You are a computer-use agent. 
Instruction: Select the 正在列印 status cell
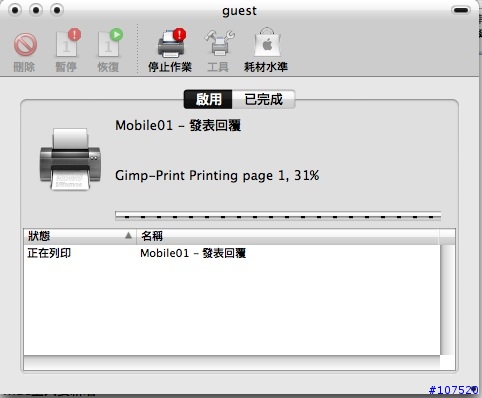point(49,253)
